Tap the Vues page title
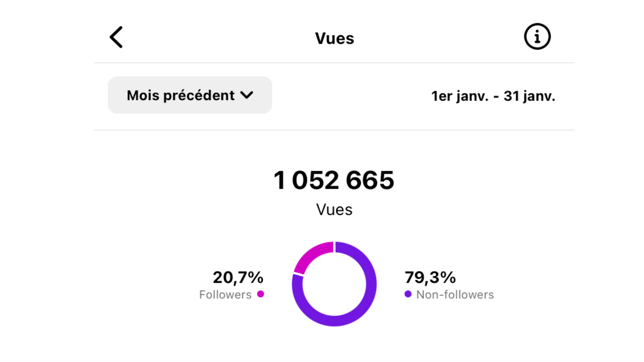Screen dimensions: 644x362 coord(334,39)
